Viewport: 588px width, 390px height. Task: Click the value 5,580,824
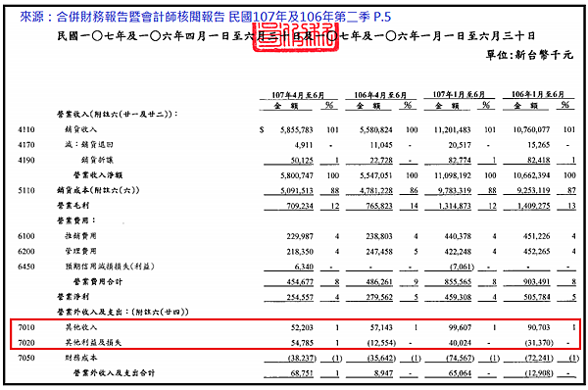[x=375, y=130]
